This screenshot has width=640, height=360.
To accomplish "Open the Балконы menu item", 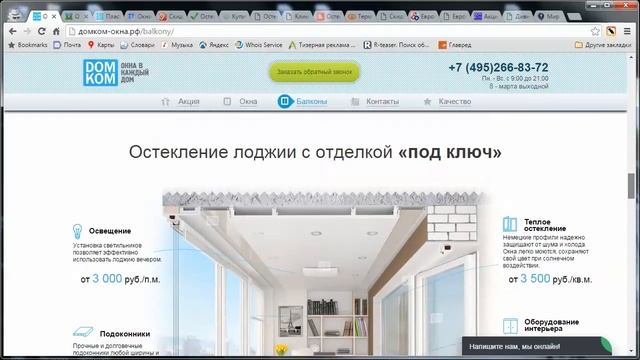I will [x=311, y=101].
